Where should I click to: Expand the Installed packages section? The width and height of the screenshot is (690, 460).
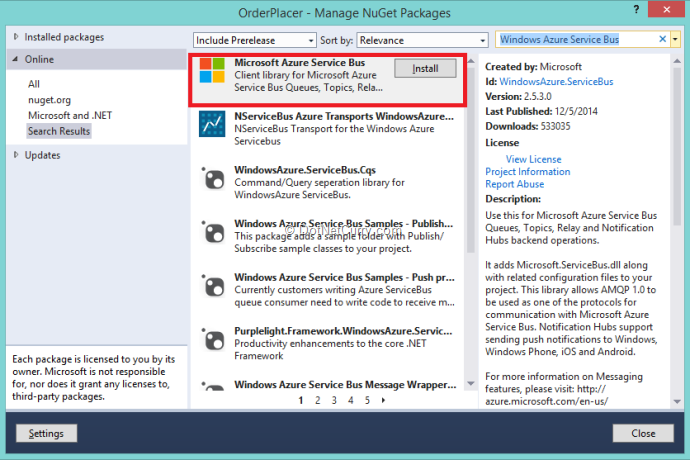16,37
